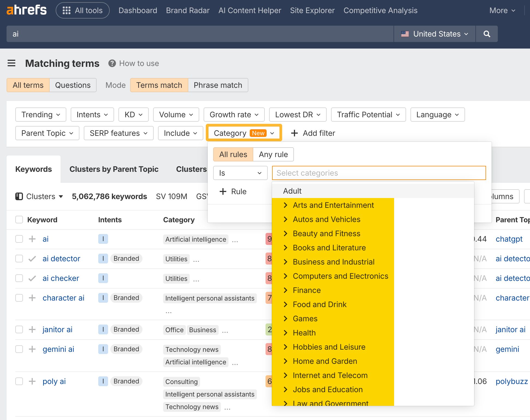Screen dimensions: 530x420
Task: Expand the Computers and Electronics category
Action: click(x=285, y=276)
